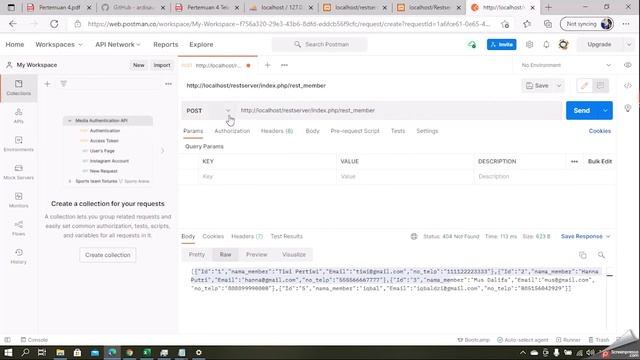Open No Environment selector dropdown
Viewport: 640px width, 360px height.
(566, 65)
